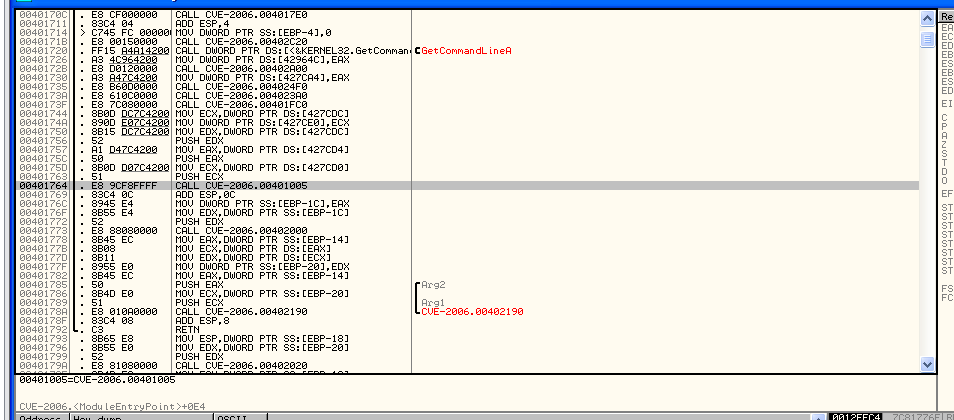Select MOV DWORD PTR SS:[EBP-1C],EAX instruction
The height and width of the screenshot is (420, 954).
[262, 204]
